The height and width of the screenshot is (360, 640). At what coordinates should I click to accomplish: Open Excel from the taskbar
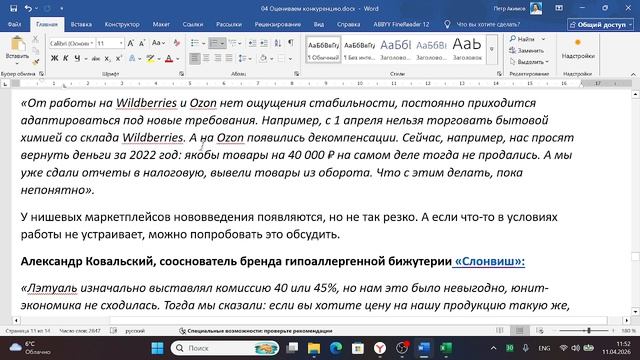click(446, 348)
